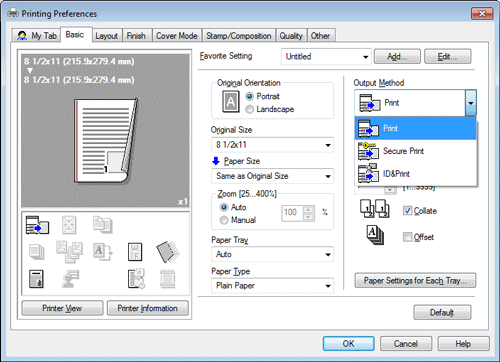
Task: Click the page icon showing letters W and F
Action: coord(135,252)
